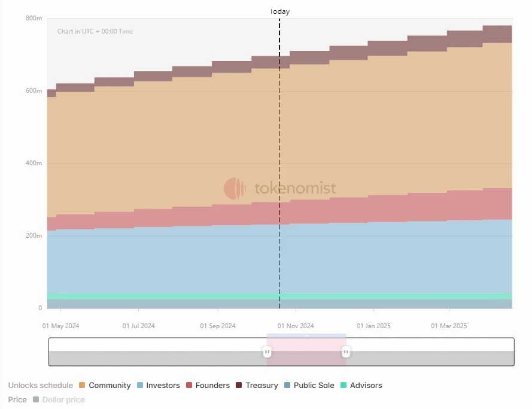The height and width of the screenshot is (409, 532).
Task: Click the pink selected range in navigator
Action: (x=306, y=352)
